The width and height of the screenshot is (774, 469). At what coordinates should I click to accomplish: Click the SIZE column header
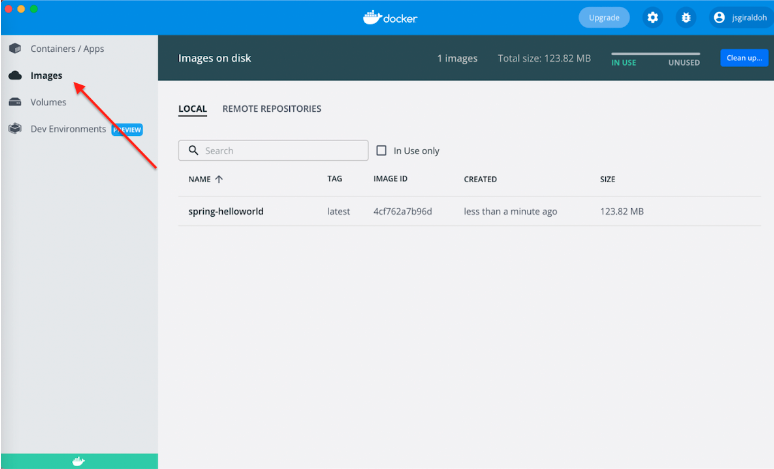(x=607, y=180)
